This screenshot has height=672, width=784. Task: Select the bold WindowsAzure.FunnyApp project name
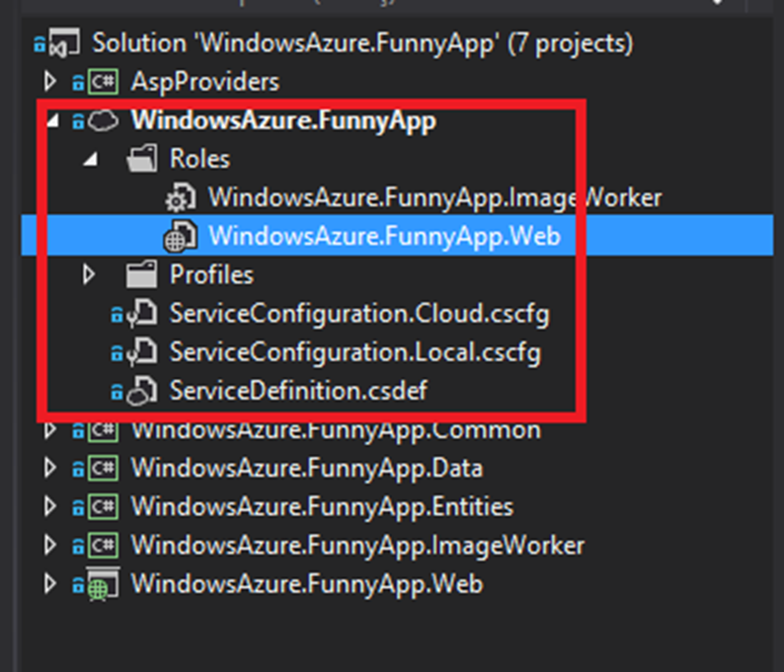pos(283,121)
